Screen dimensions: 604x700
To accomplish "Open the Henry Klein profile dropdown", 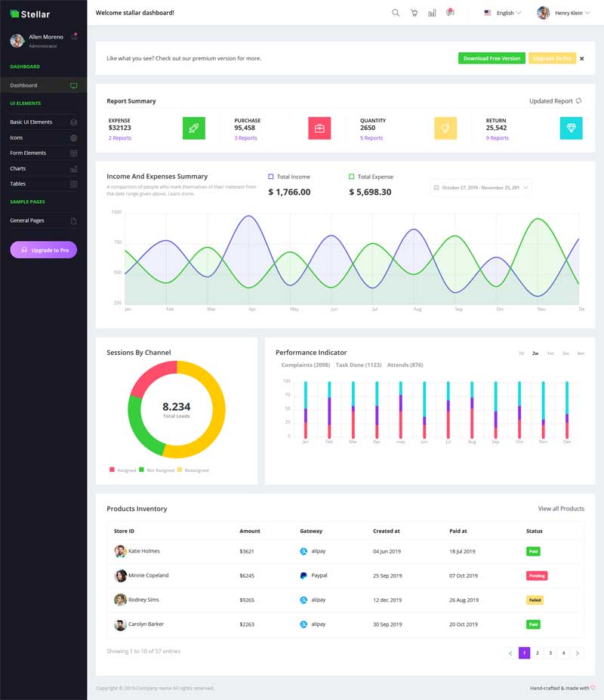I will pyautogui.click(x=563, y=13).
